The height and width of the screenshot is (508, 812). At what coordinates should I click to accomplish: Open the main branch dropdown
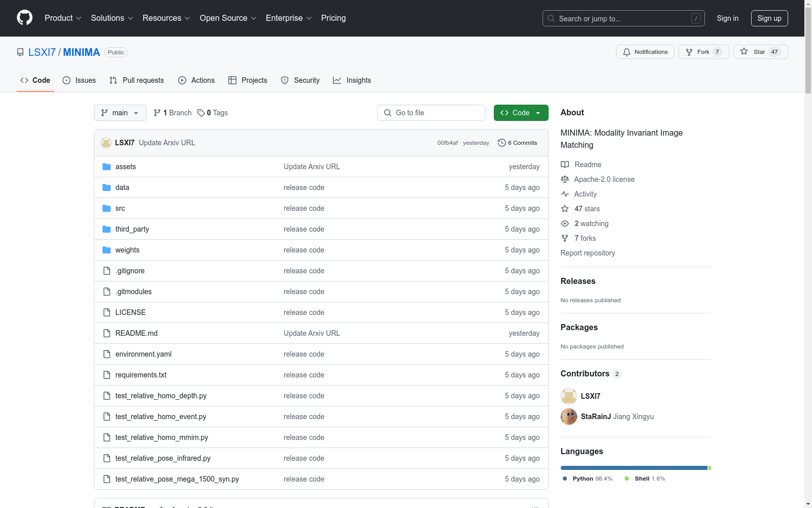point(120,113)
